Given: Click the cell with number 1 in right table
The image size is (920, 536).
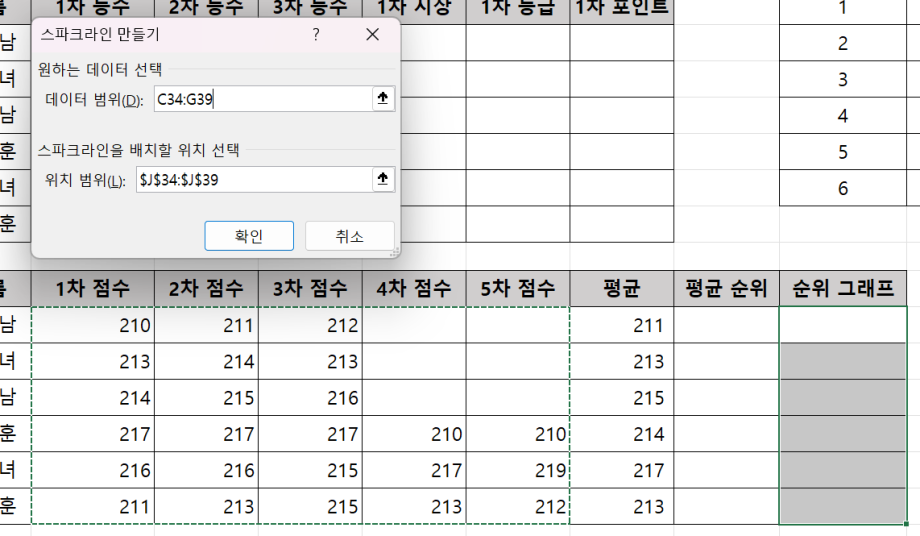Looking at the screenshot, I should [843, 8].
